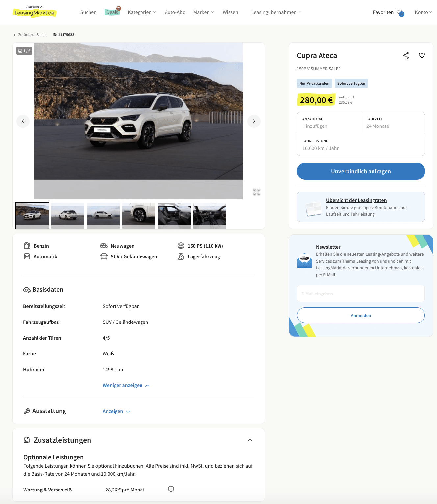Screen dimensions: 437x504
Task: Share this Cupra Ateca offer
Action: [406, 55]
